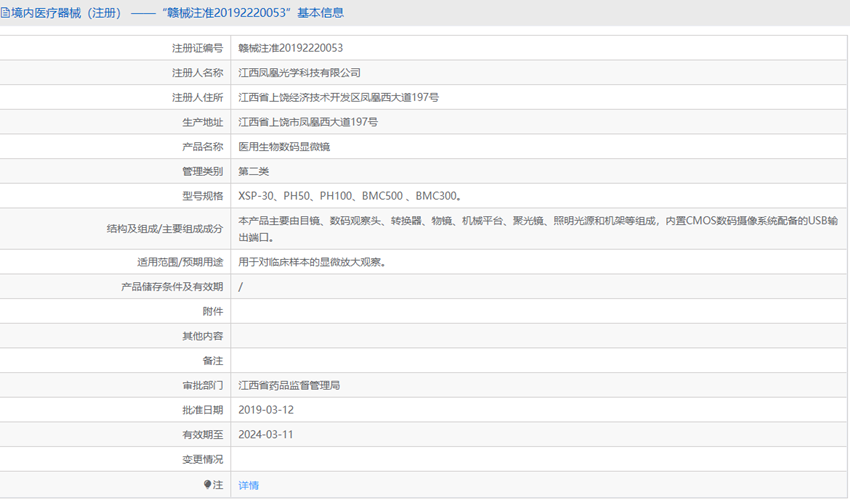Select intended use text 用于对临床样本的显微放大观察
Viewport: 850px width, 499px height.
tap(312, 262)
